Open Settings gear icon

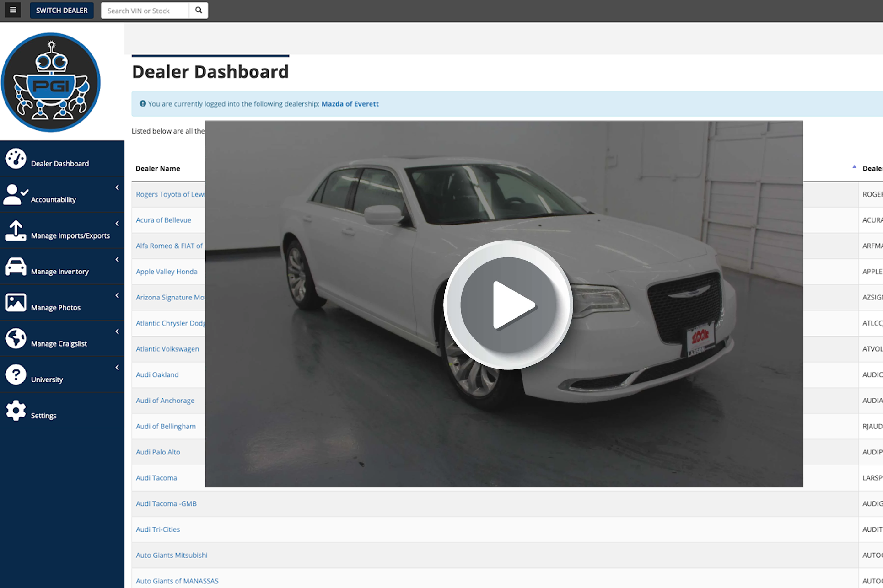click(x=16, y=410)
